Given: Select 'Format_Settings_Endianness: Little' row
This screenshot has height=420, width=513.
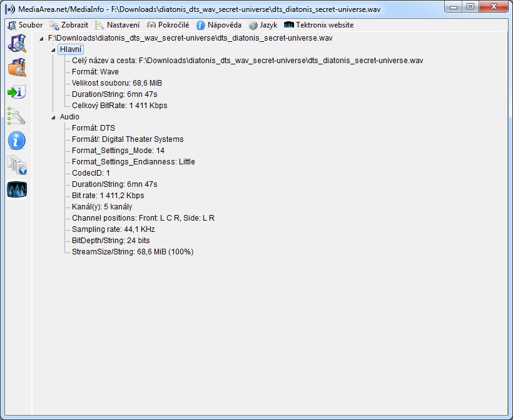Looking at the screenshot, I should click(133, 162).
